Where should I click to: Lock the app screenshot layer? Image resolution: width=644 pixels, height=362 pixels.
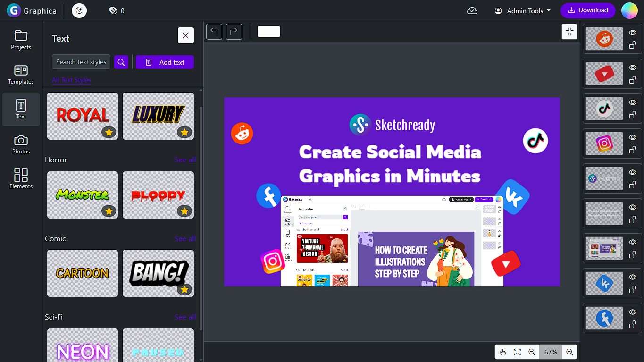pos(632,254)
